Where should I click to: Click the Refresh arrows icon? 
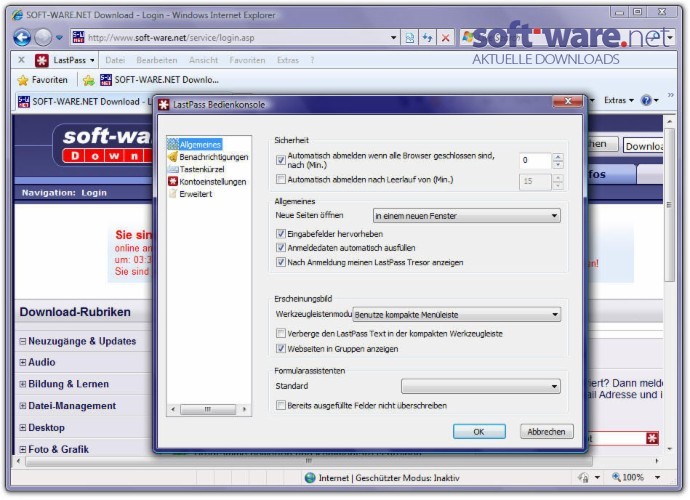427,38
